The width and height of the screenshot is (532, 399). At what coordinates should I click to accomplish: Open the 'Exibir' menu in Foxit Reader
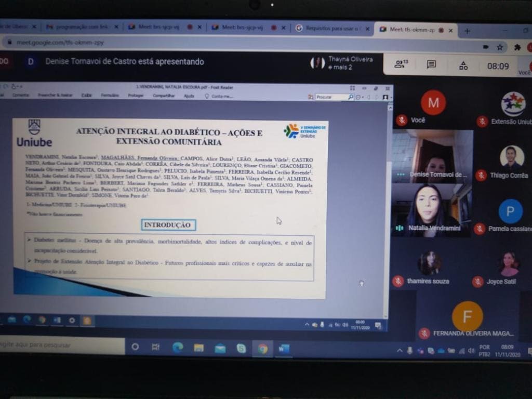(87, 96)
